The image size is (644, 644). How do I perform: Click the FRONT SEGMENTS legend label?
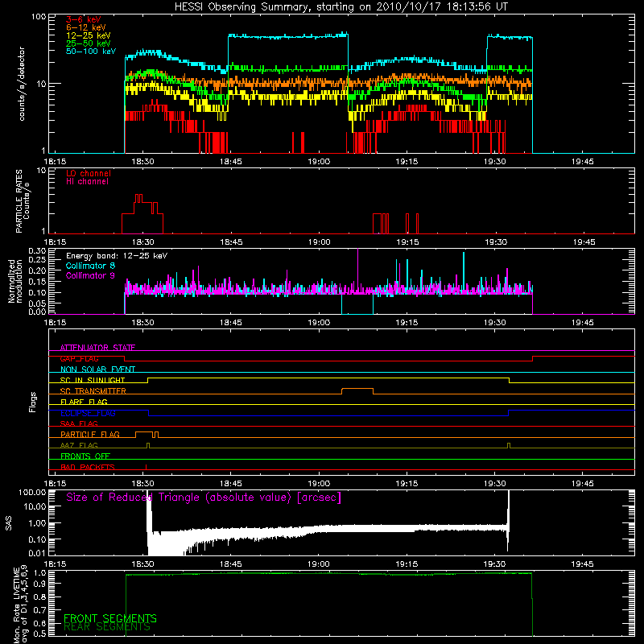pos(110,618)
